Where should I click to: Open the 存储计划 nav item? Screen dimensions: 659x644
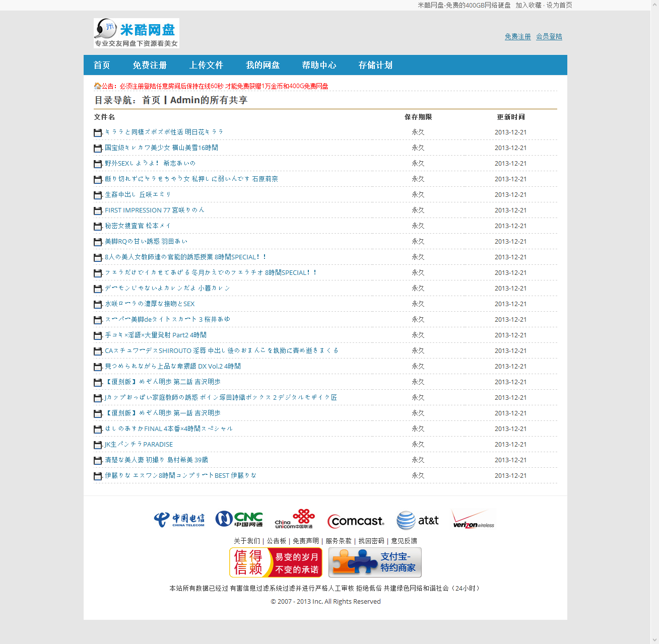(x=375, y=65)
